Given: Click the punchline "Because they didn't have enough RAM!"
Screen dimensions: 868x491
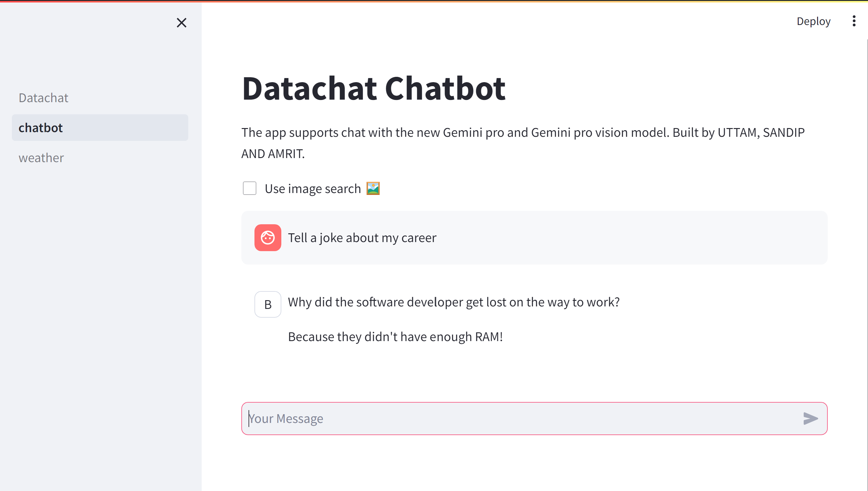Looking at the screenshot, I should [x=395, y=337].
